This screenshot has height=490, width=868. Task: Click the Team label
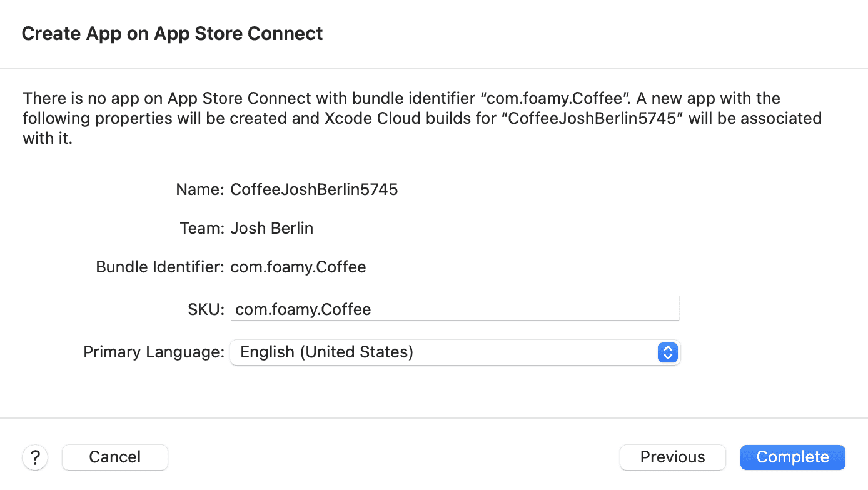pyautogui.click(x=202, y=228)
